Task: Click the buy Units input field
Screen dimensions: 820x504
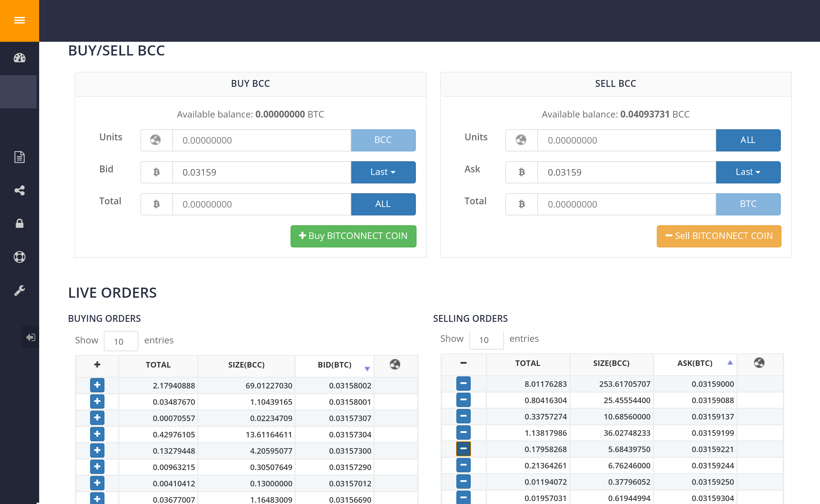Action: [261, 140]
